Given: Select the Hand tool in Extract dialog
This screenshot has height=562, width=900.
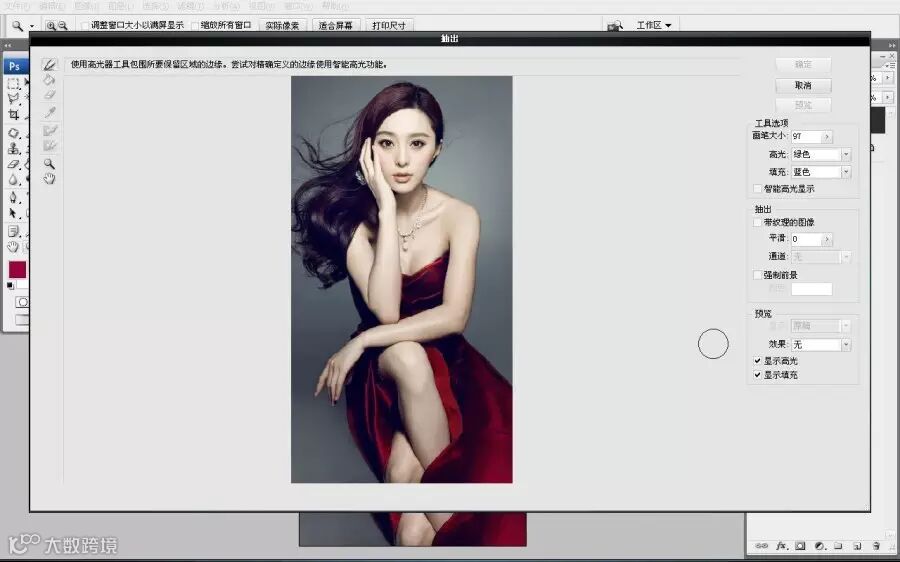Looking at the screenshot, I should (x=50, y=179).
